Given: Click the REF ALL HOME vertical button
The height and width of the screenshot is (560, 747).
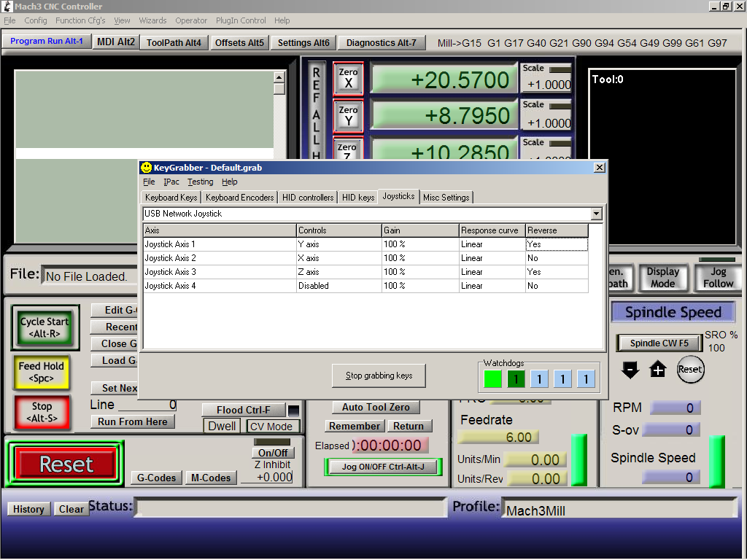Looking at the screenshot, I should tap(317, 112).
